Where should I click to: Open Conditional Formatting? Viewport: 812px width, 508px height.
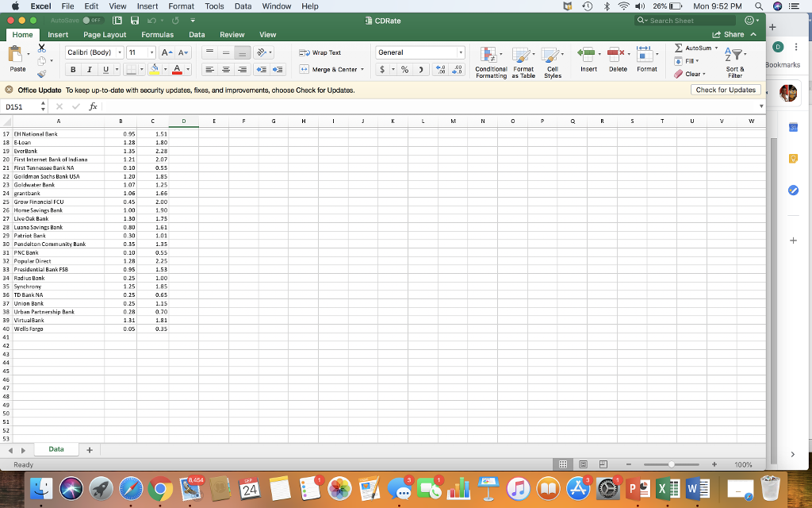[491, 62]
